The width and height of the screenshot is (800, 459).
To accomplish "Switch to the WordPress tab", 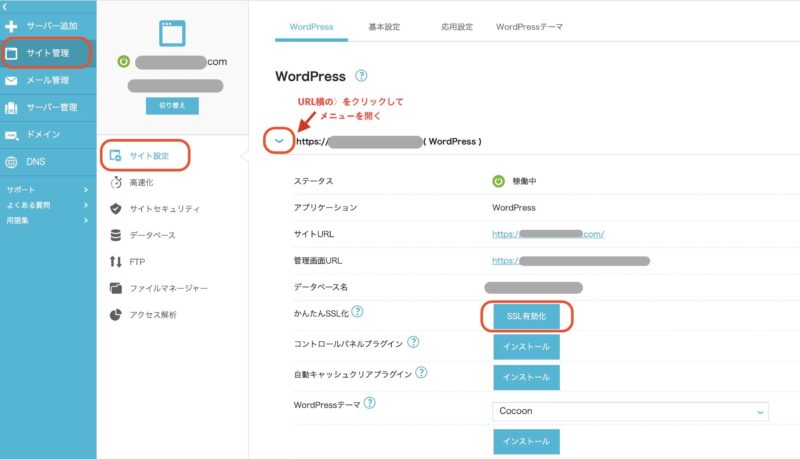I will (311, 27).
